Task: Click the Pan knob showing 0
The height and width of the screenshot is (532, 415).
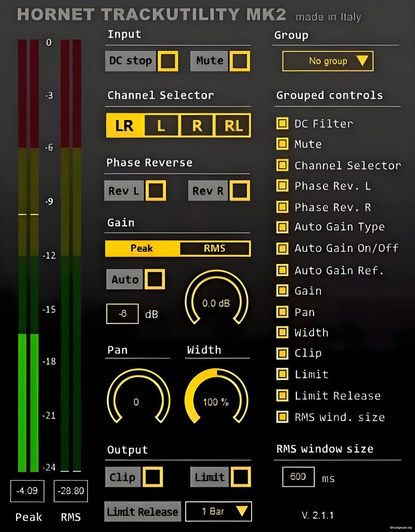Action: [138, 397]
